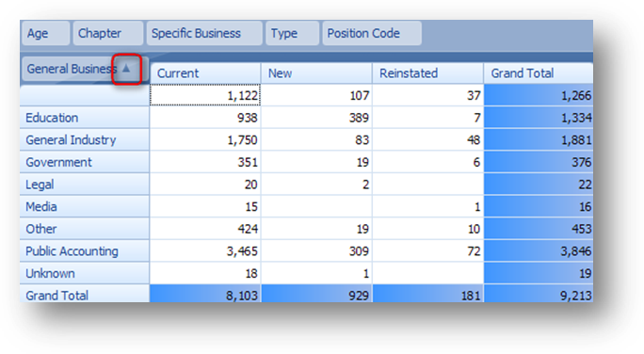Click the total cell 1,266
The image size is (644, 354).
pos(539,96)
